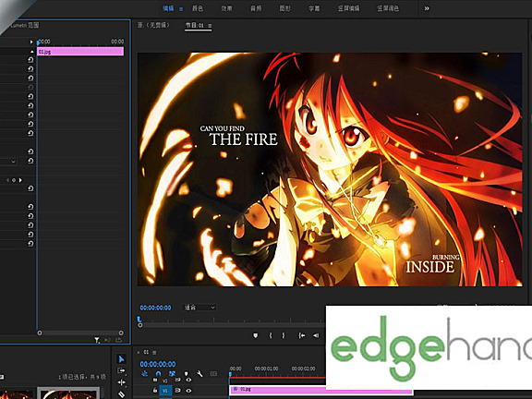Toggle V1 track lock

[155, 391]
